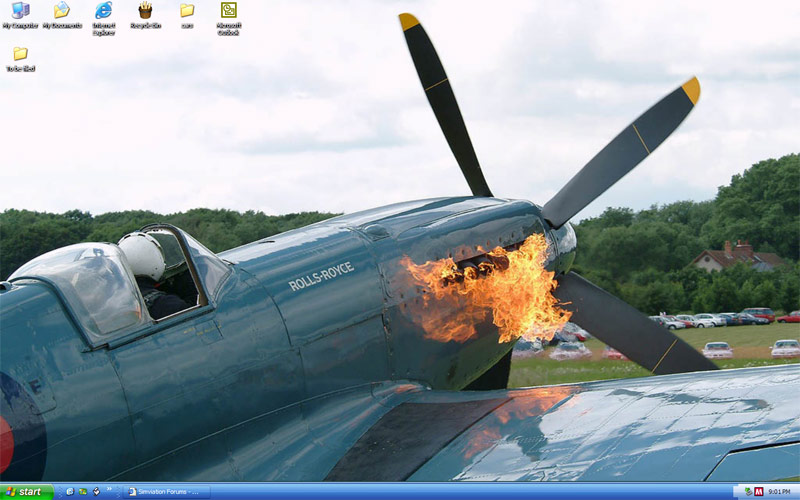800x500 pixels.
Task: Click the Rolls-Royce lettering on the wallpaper
Action: [x=321, y=276]
